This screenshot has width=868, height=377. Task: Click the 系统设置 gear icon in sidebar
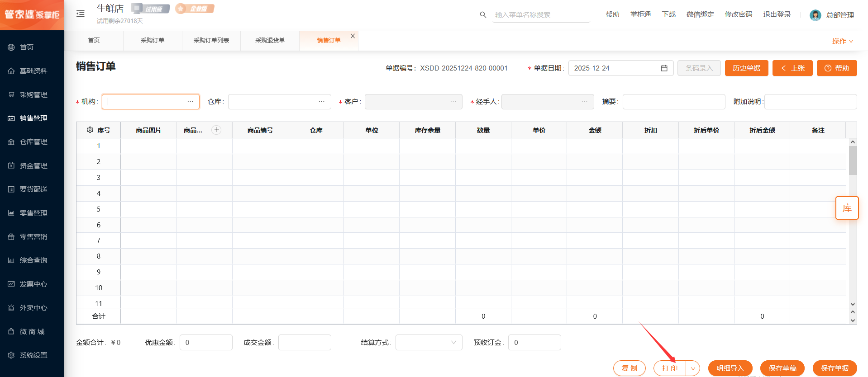pyautogui.click(x=11, y=355)
